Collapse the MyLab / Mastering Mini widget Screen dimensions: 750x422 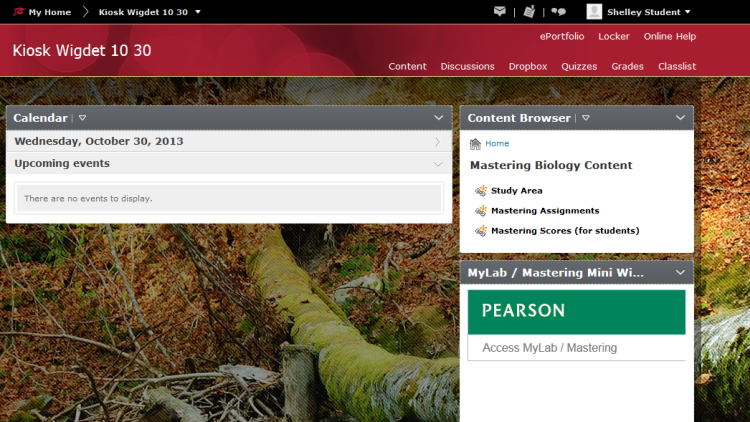[x=680, y=272]
